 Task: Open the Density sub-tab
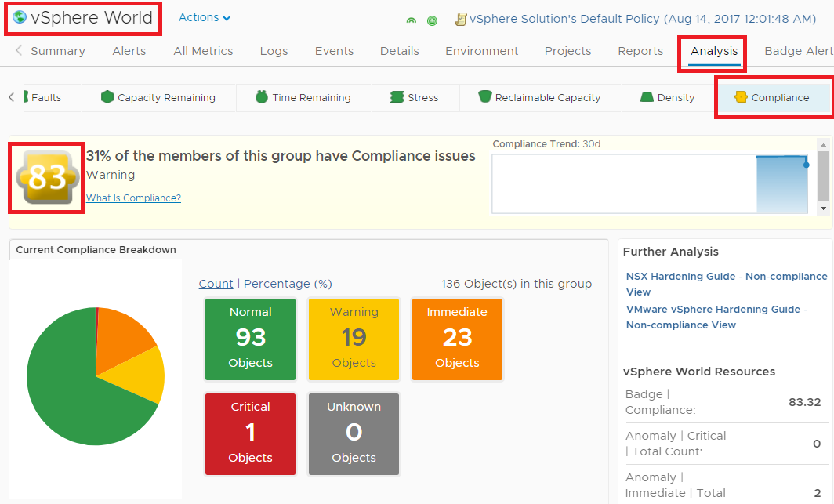668,98
